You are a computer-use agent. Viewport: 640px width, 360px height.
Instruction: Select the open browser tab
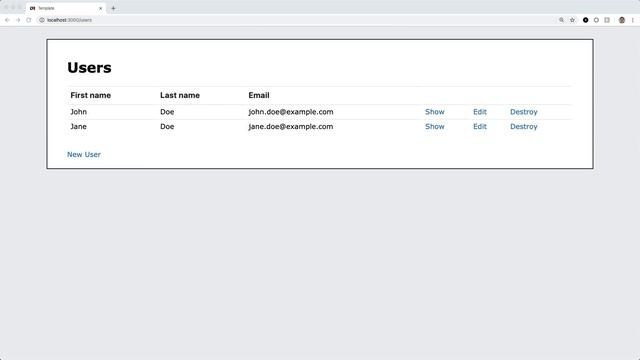click(66, 8)
